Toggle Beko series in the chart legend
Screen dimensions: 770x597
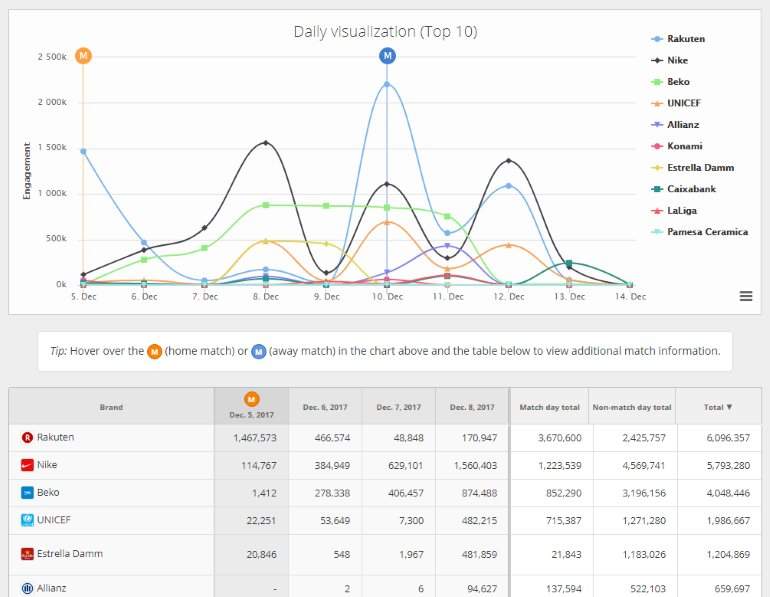tap(670, 81)
